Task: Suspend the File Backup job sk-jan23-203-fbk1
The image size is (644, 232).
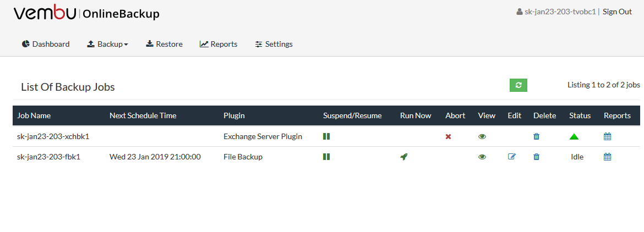Action: coord(326,157)
